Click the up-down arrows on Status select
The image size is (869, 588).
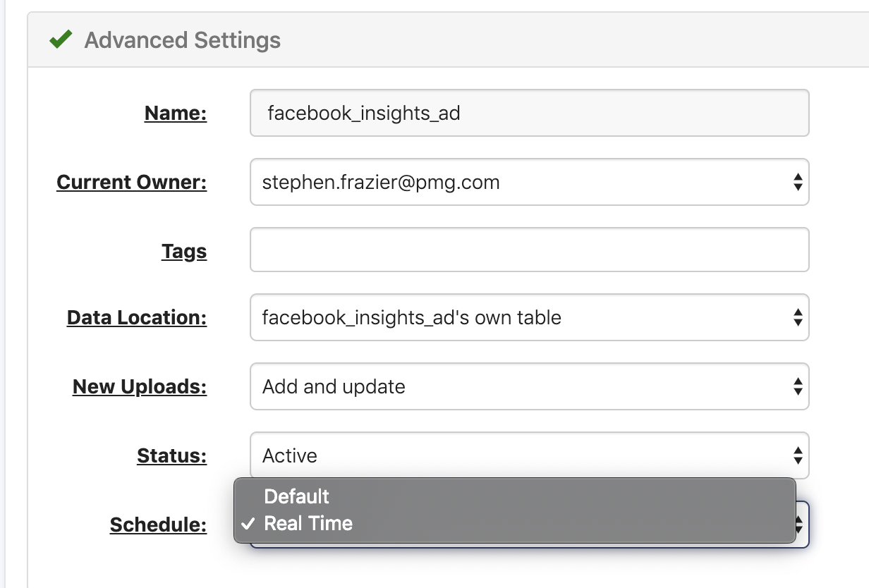click(797, 455)
